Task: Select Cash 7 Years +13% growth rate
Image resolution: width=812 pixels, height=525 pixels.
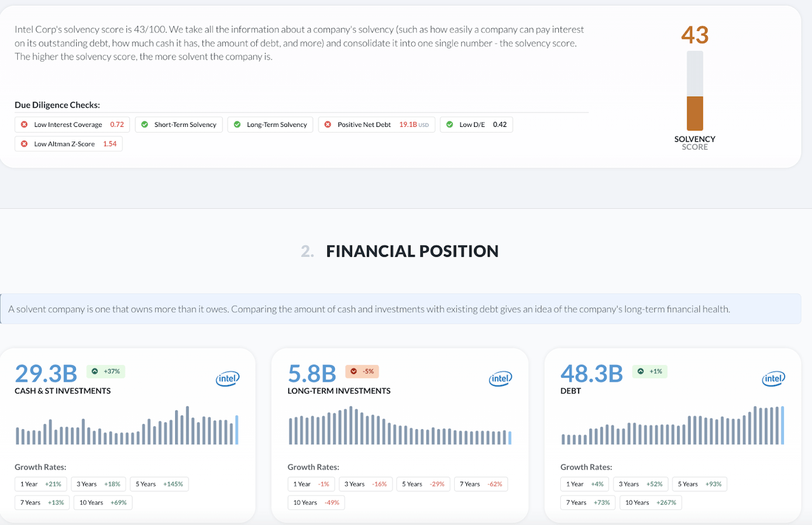Action: click(x=41, y=502)
